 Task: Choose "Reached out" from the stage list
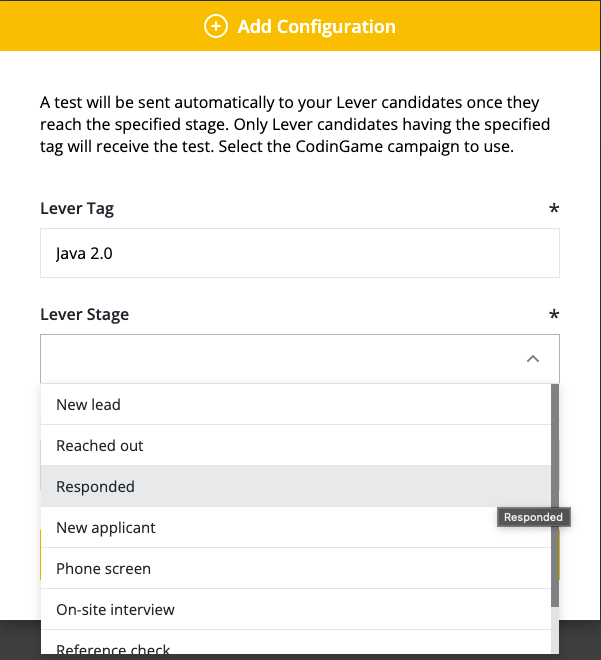(100, 446)
